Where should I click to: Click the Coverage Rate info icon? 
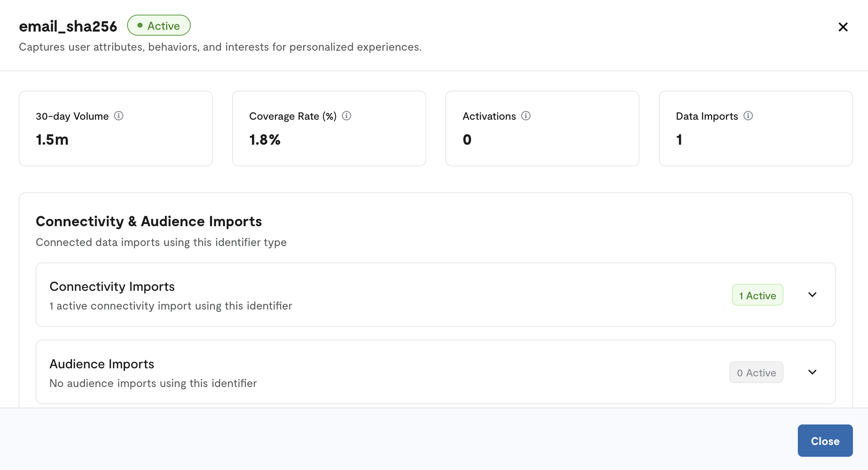[347, 116]
